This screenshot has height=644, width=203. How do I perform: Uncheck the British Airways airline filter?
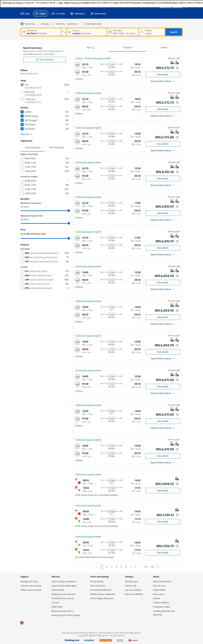coord(22,116)
